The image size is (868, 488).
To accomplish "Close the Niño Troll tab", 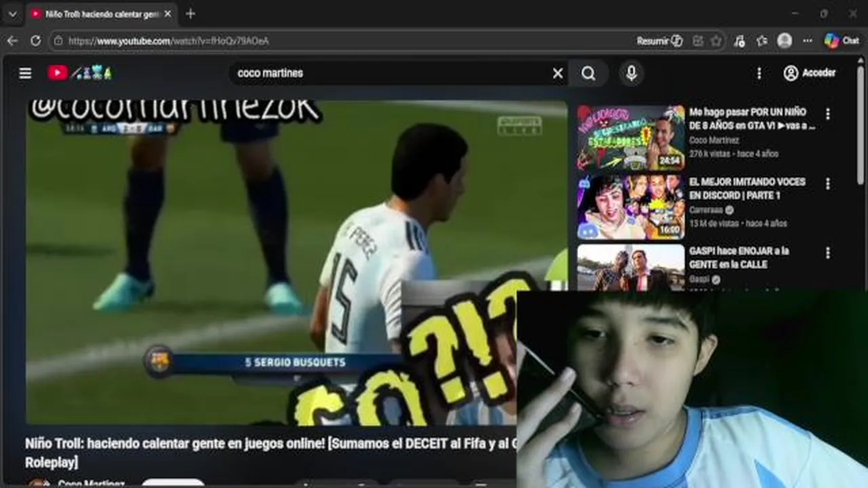I will click(167, 14).
